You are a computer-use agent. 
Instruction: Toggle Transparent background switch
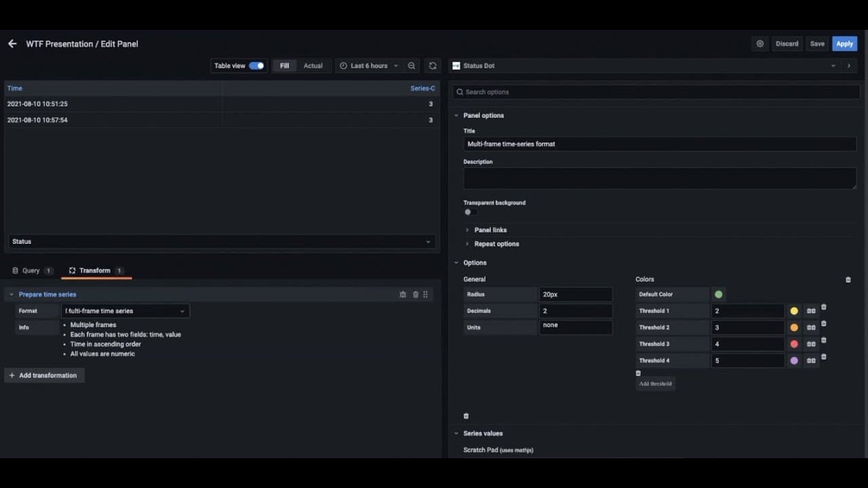click(471, 212)
